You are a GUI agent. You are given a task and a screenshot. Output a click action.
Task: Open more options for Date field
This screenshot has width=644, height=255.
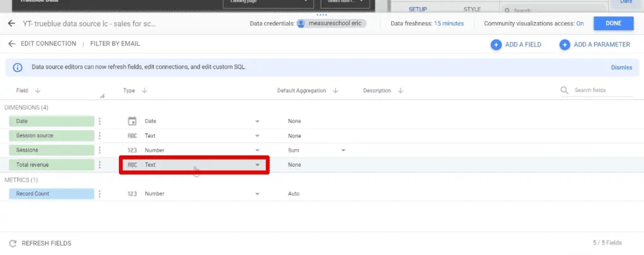[x=100, y=122]
